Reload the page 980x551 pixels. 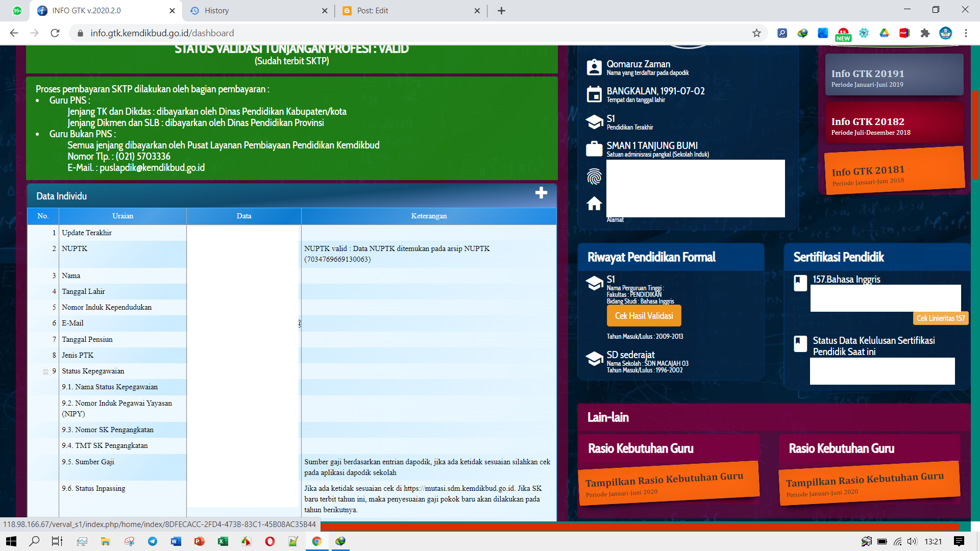coord(55,33)
